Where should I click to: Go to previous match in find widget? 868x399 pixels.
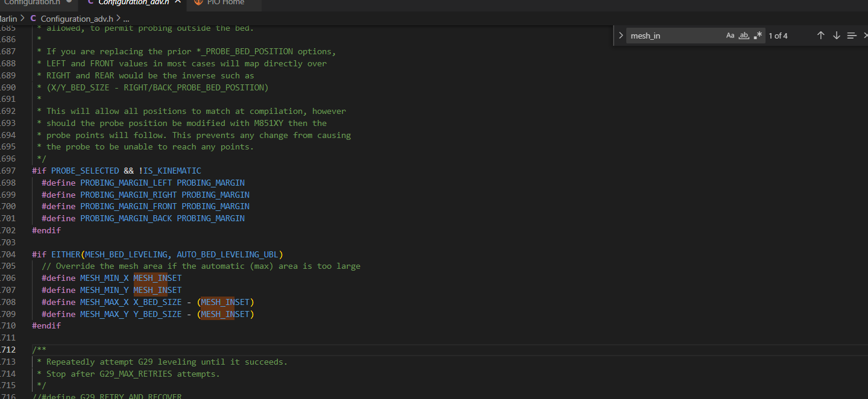(820, 36)
